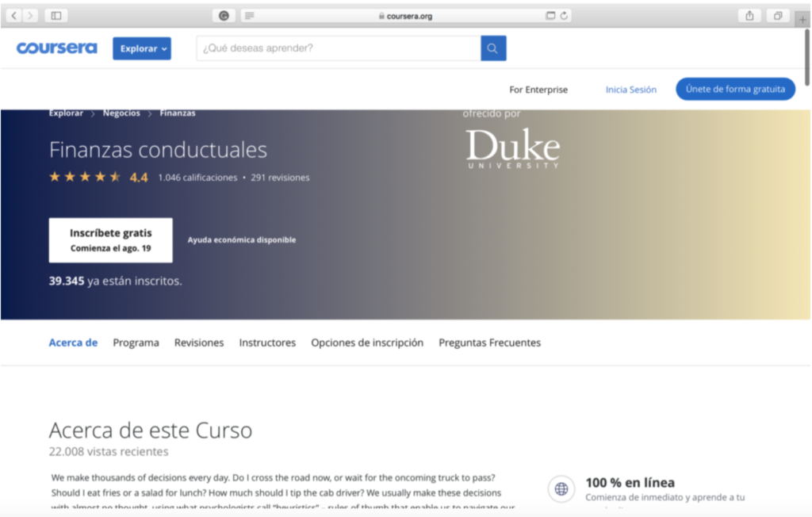Viewport: 812px width, 517px height.
Task: Focus the ¿Qué deseas aprender? search field
Action: pos(338,48)
